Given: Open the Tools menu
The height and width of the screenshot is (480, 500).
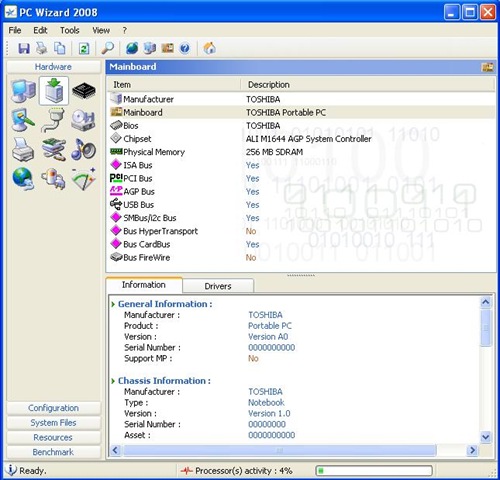Looking at the screenshot, I should point(70,30).
